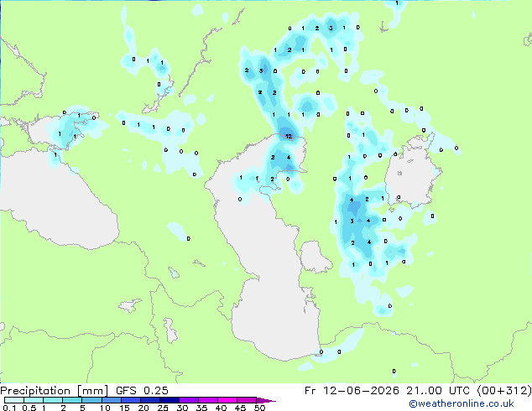
Task: Click the 10–15 mm legend color swatch
Action: [112, 400]
